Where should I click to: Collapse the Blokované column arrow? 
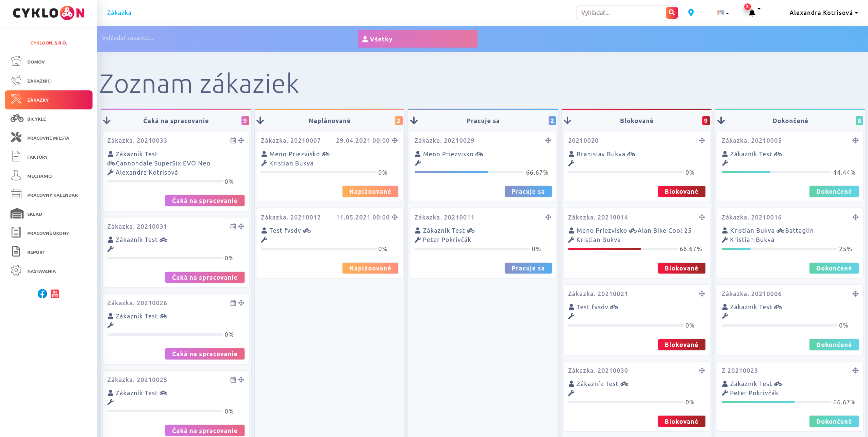click(568, 121)
